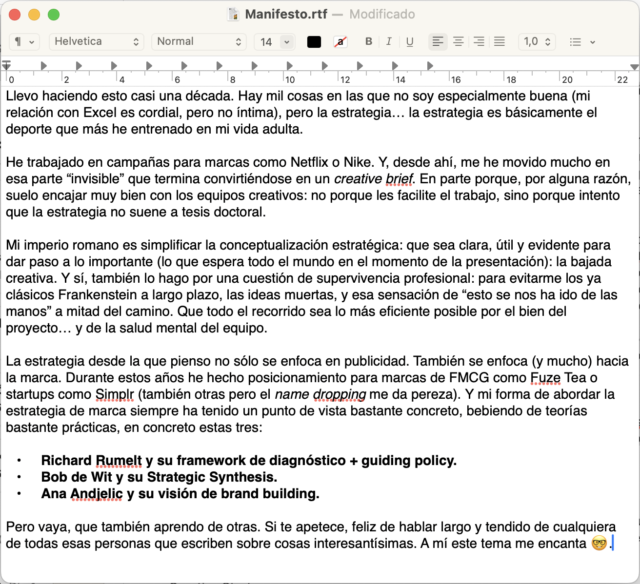Image resolution: width=640 pixels, height=584 pixels.
Task: Click the Modificado status in title bar
Action: [381, 14]
